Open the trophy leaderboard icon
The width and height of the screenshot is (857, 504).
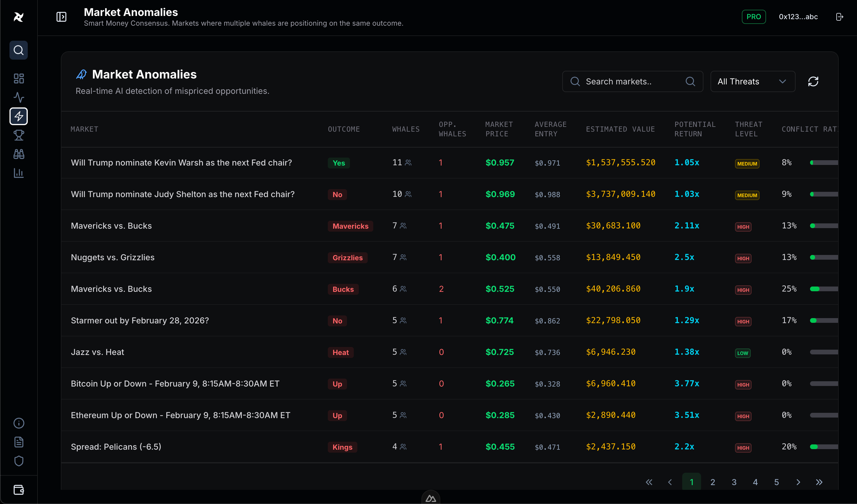coord(19,135)
